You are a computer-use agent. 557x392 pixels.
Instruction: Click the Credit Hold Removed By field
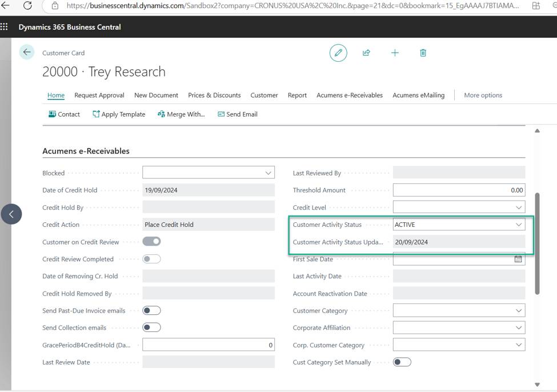(x=209, y=294)
